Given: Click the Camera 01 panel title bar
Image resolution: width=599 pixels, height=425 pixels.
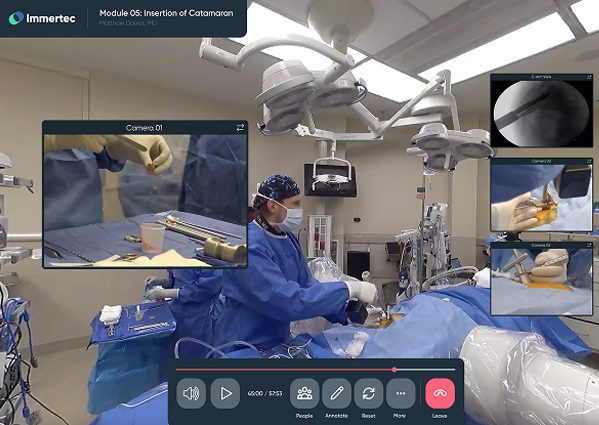Looking at the screenshot, I should (145, 128).
